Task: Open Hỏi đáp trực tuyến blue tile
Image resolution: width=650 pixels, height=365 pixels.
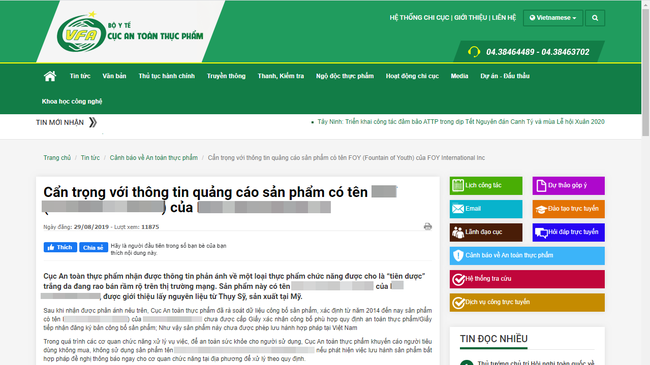Action: 568,232
